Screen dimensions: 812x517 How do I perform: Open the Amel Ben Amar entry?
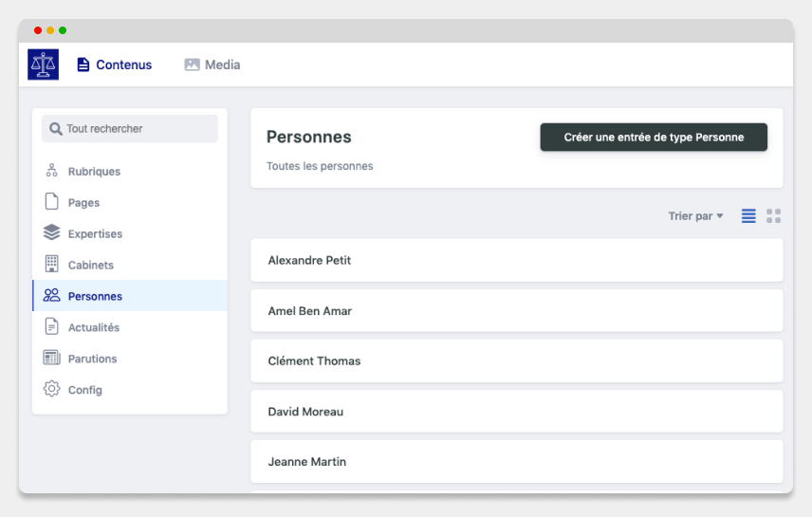(517, 310)
